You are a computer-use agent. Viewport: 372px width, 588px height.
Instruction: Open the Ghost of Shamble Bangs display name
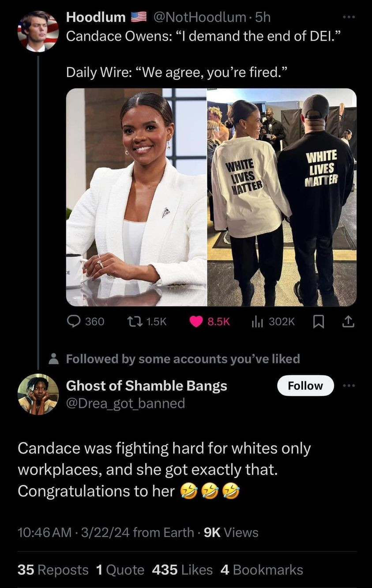click(x=147, y=385)
